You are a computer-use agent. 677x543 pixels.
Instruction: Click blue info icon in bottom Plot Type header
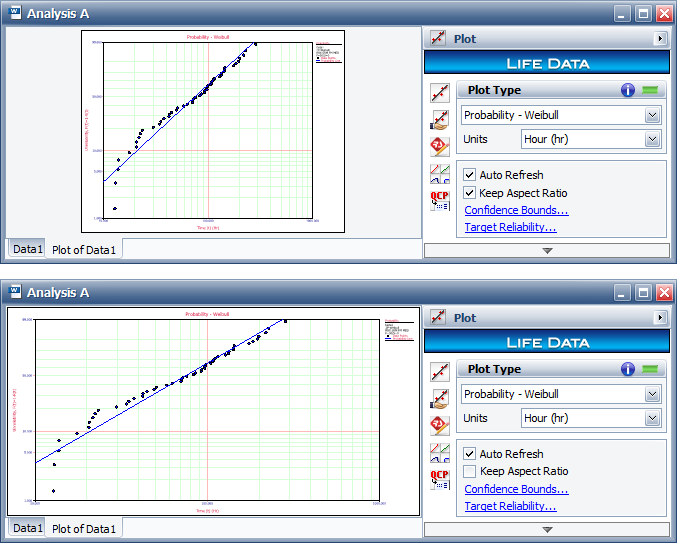[628, 369]
